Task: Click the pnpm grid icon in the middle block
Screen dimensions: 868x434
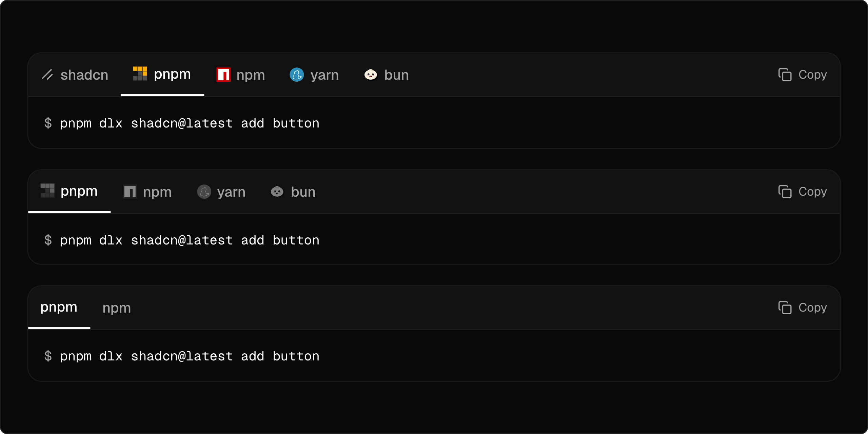Action: click(47, 191)
